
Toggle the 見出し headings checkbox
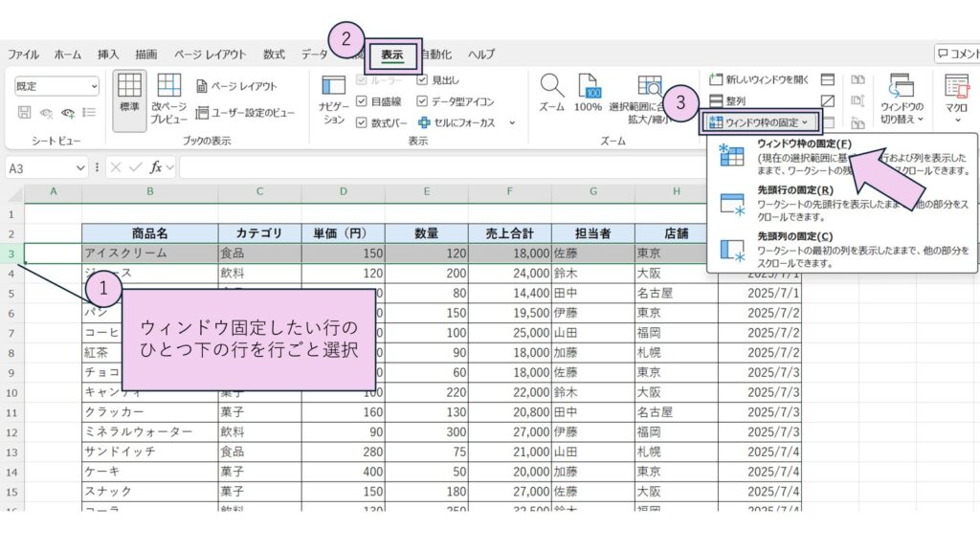(422, 80)
